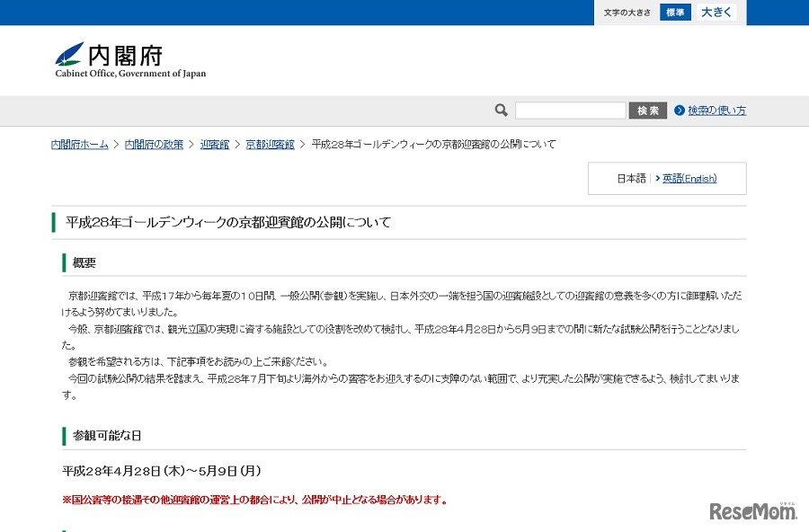Click the current page breadcrumb title
Viewport: 809px width, 532px height.
pos(433,143)
